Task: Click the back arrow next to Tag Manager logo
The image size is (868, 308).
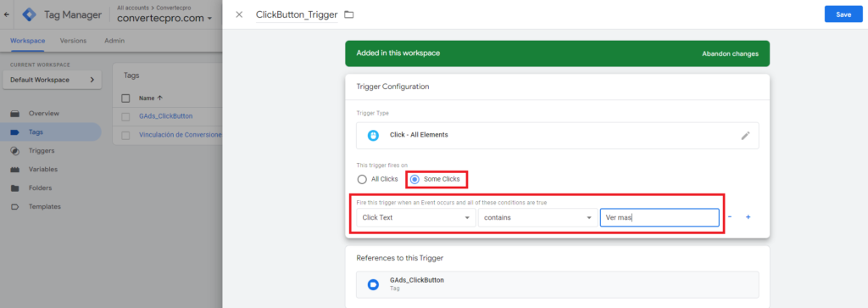Action: tap(6, 14)
